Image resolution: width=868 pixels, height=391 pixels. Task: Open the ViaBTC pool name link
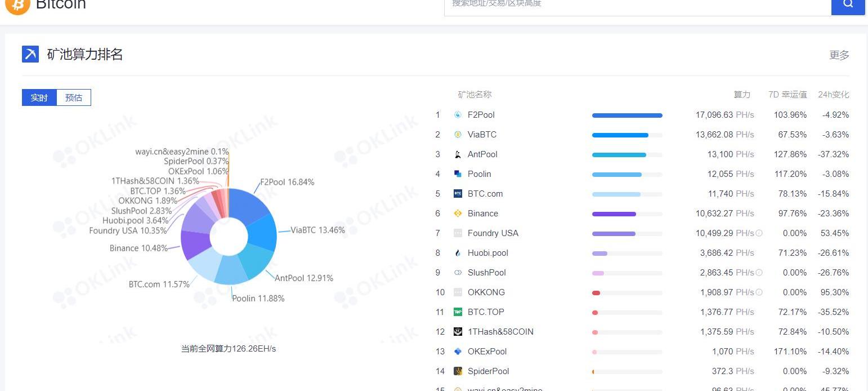482,135
